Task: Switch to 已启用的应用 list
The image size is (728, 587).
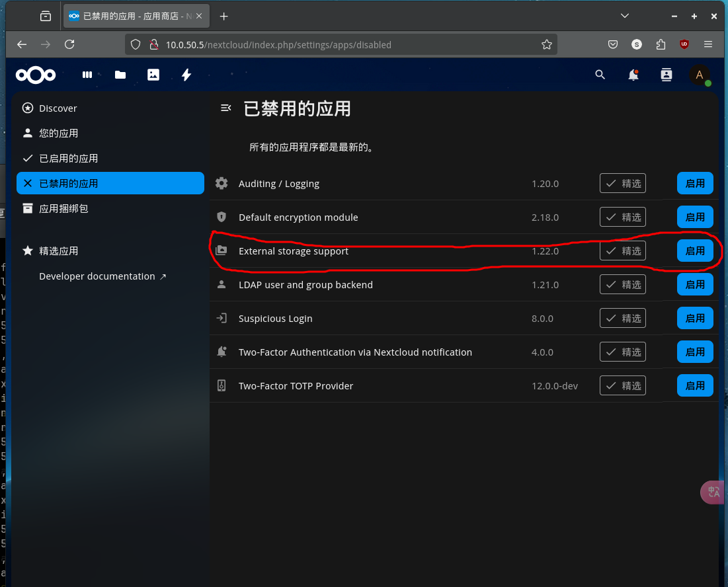Action: (110, 158)
